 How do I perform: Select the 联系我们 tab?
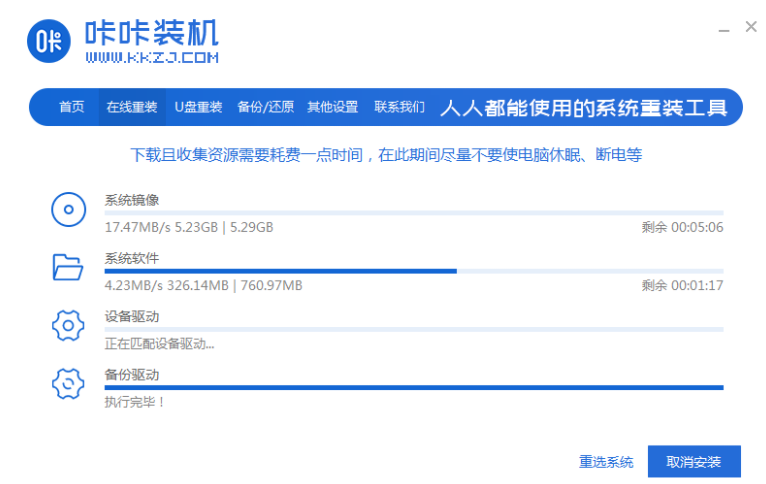399,107
